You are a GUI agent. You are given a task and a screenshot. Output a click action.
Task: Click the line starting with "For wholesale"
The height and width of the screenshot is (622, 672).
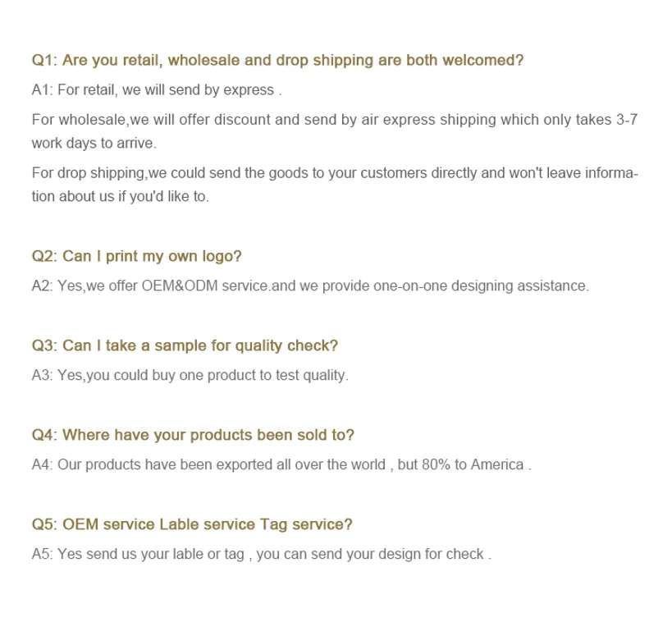[x=335, y=120]
